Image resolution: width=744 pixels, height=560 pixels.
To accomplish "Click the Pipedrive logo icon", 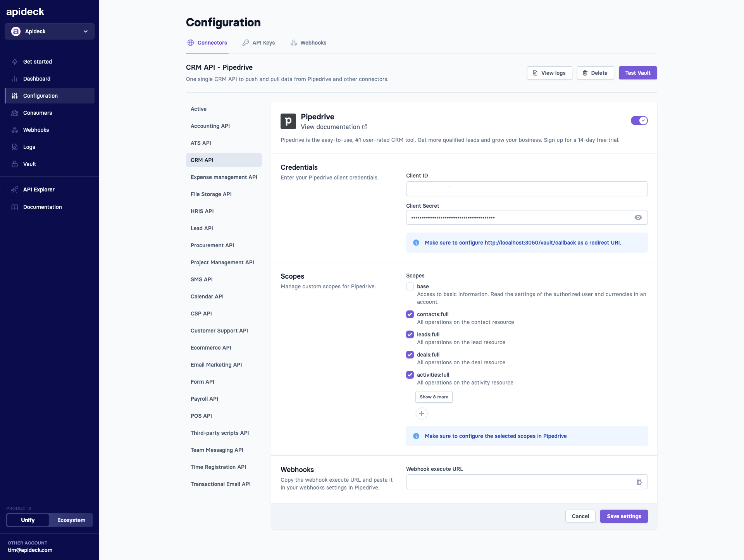I will click(288, 121).
